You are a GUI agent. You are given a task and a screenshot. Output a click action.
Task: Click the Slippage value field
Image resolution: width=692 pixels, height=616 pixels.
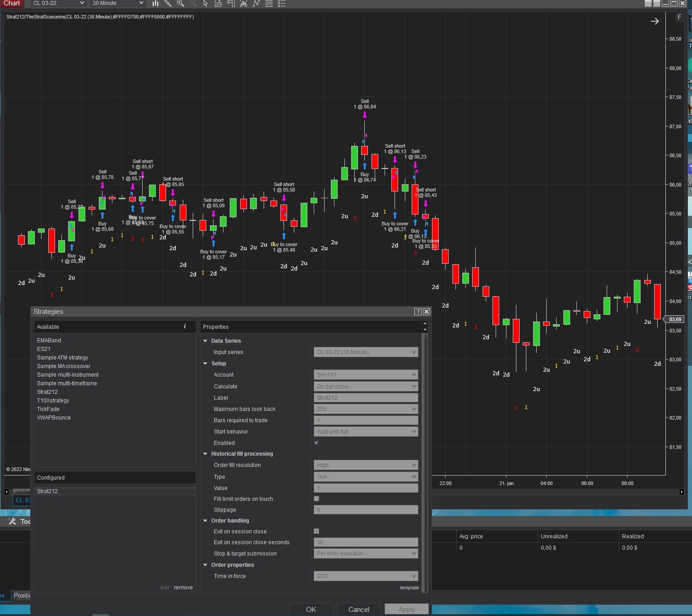point(366,510)
